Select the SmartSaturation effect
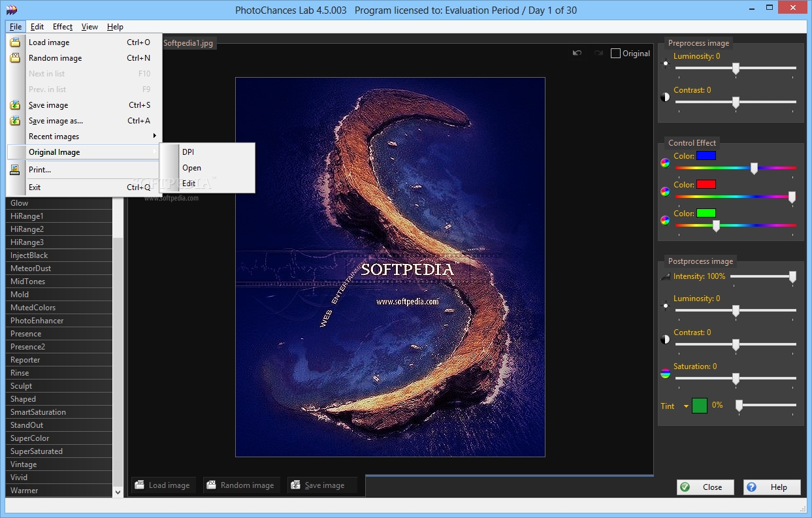This screenshot has width=812, height=518. (x=59, y=412)
